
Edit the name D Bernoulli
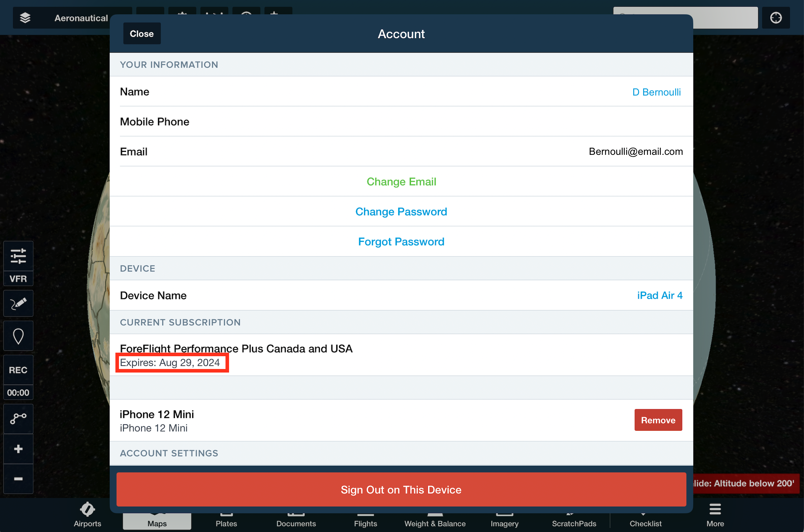[x=657, y=92]
